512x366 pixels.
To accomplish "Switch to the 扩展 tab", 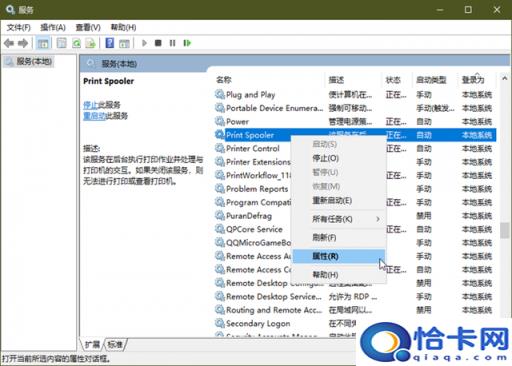I will (92, 344).
